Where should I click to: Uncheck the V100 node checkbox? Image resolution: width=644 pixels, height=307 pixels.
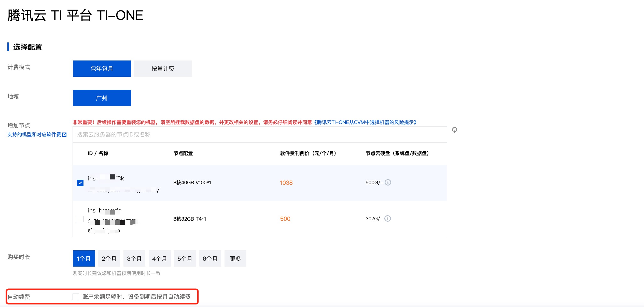80,183
